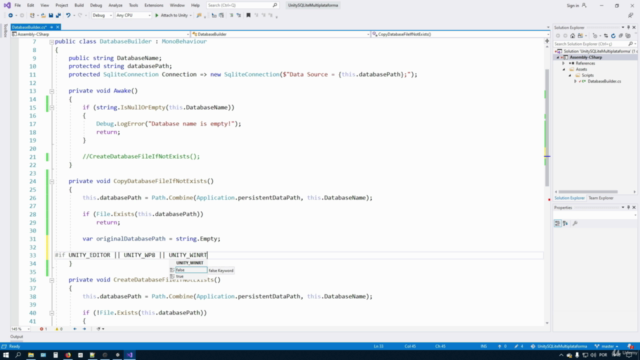Collapse the Assets folder in Solution Explorer
Image resolution: width=640 pixels, height=360 pixels.
[564, 69]
